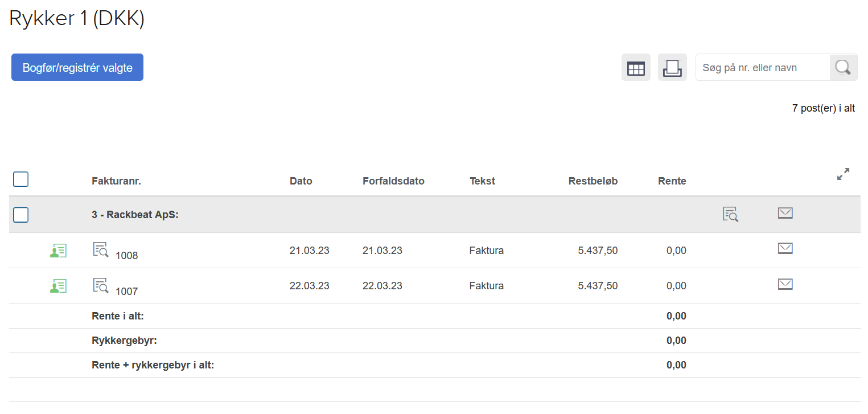Click the print icon next to search

tap(672, 68)
